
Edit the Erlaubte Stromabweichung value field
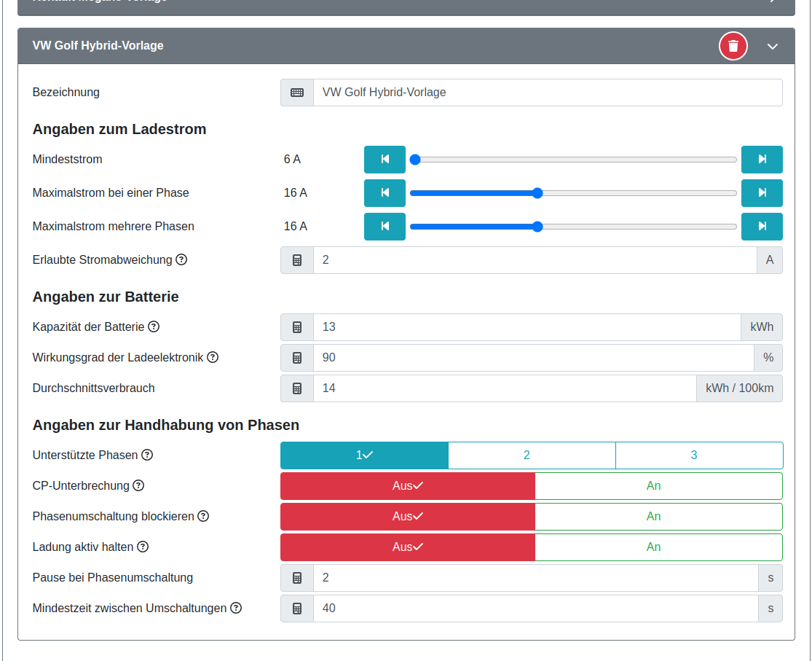535,260
